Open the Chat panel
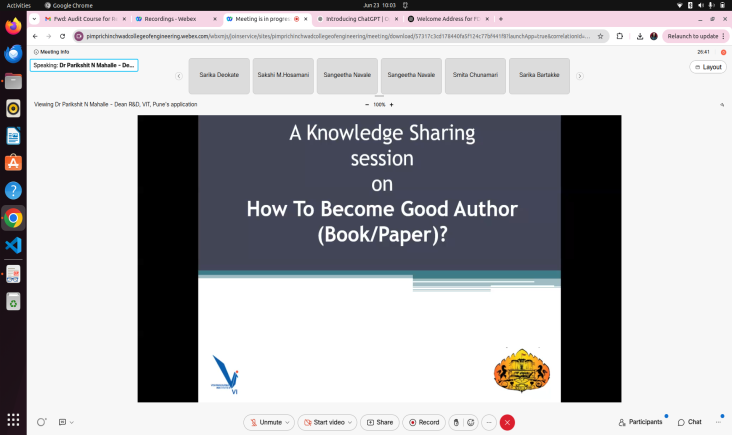732x435 pixels. point(689,422)
